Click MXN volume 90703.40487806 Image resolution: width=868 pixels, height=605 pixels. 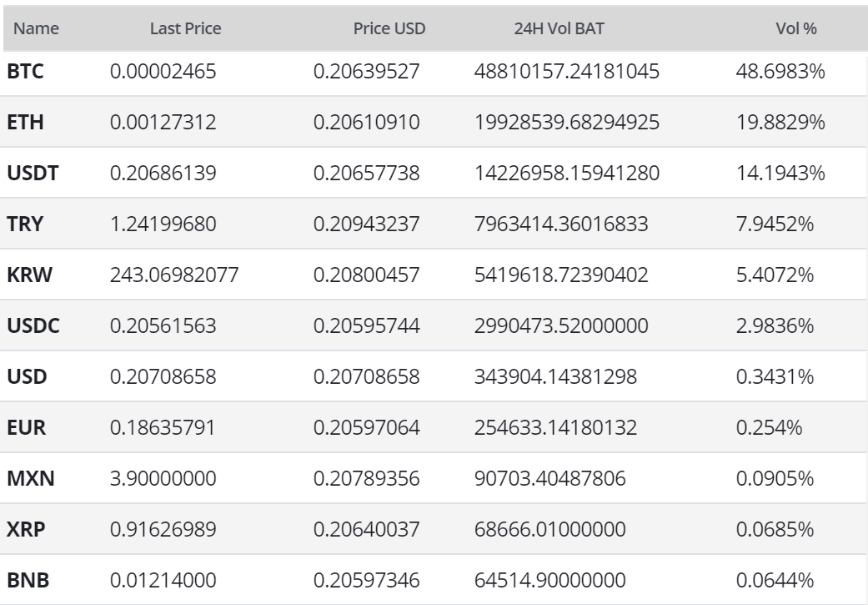[550, 479]
